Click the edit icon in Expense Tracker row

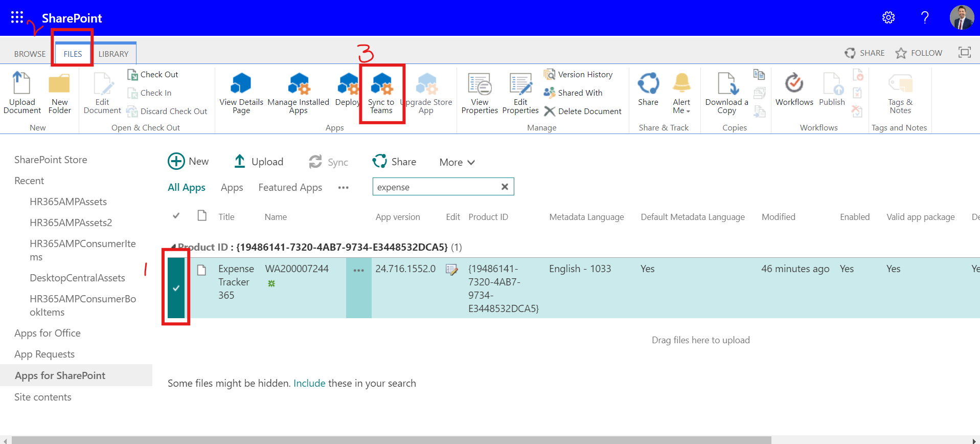click(452, 270)
